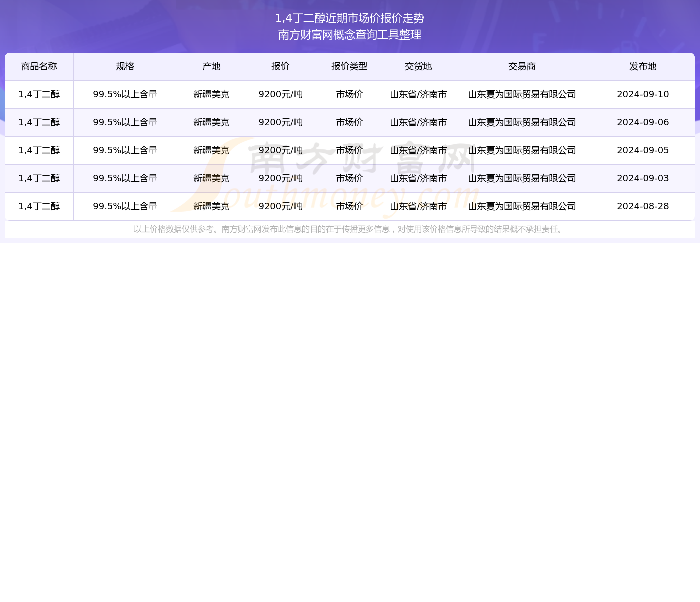Click the 发布地 column header

[x=643, y=66]
